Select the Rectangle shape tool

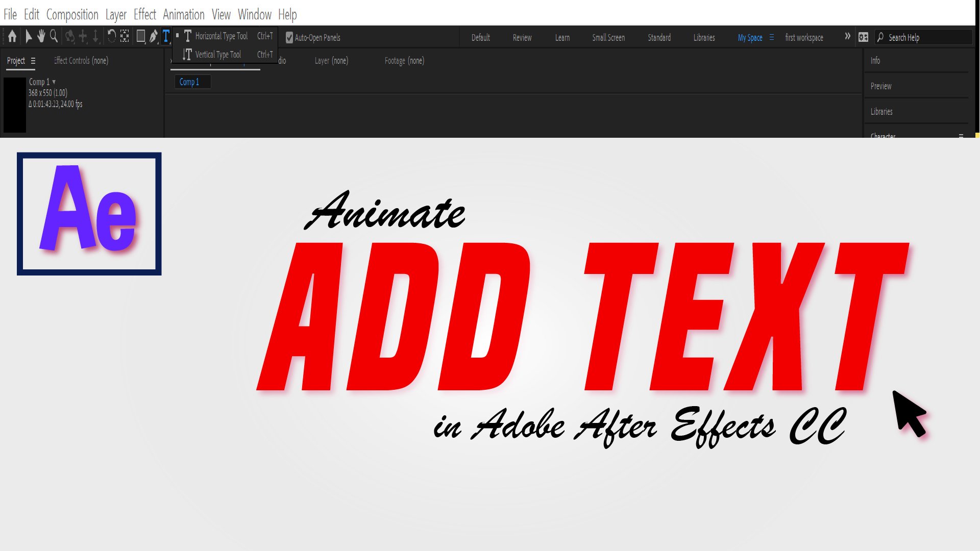(x=141, y=36)
